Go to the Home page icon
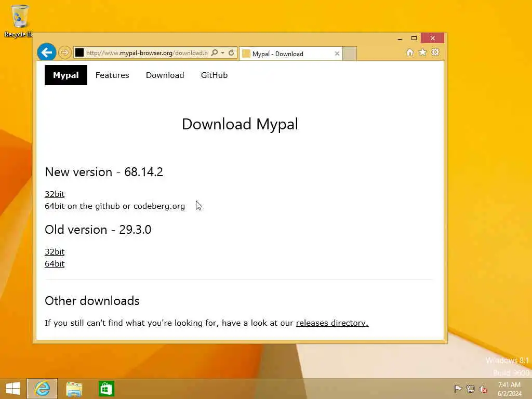 point(410,52)
